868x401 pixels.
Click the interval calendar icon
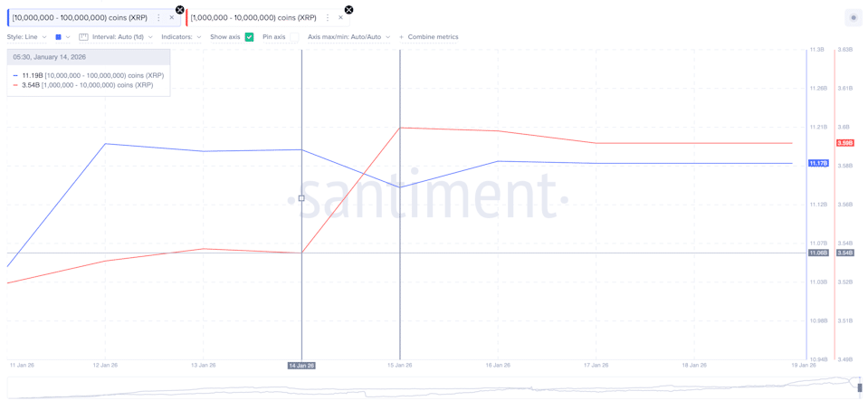[83, 37]
